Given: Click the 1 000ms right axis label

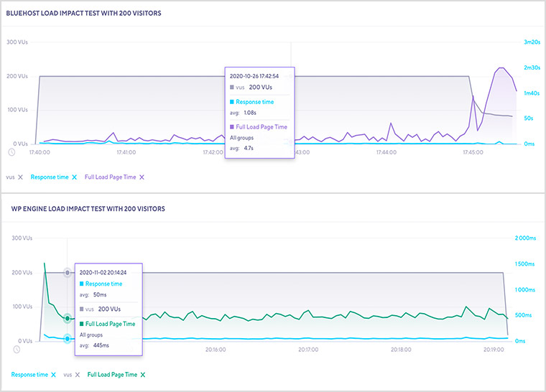Looking at the screenshot, I should click(x=524, y=289).
